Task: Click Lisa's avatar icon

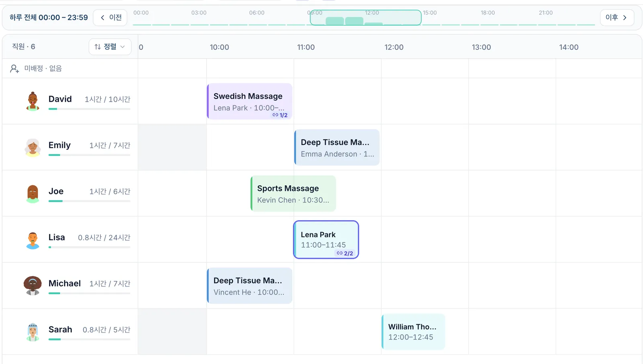Action: pyautogui.click(x=33, y=240)
